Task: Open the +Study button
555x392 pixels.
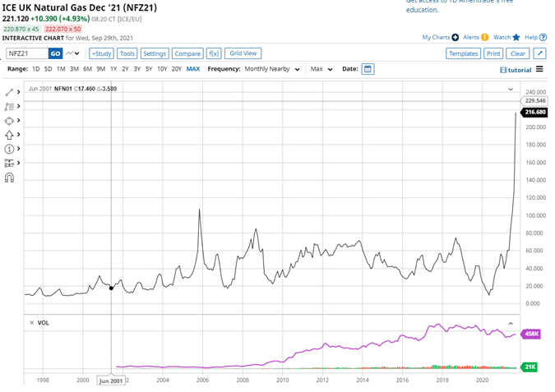Action: point(102,53)
